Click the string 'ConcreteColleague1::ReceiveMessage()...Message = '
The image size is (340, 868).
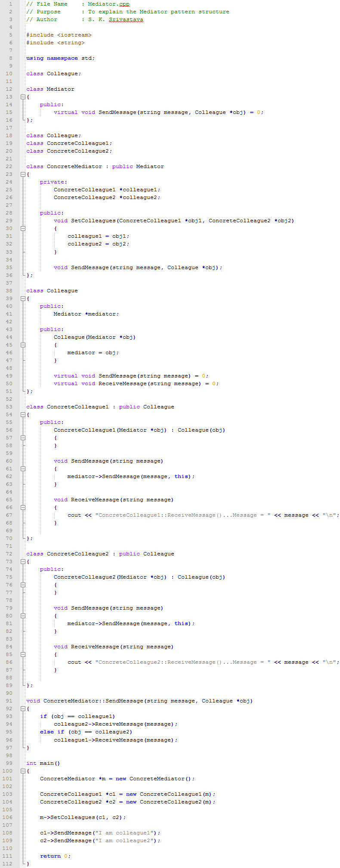pos(183,515)
